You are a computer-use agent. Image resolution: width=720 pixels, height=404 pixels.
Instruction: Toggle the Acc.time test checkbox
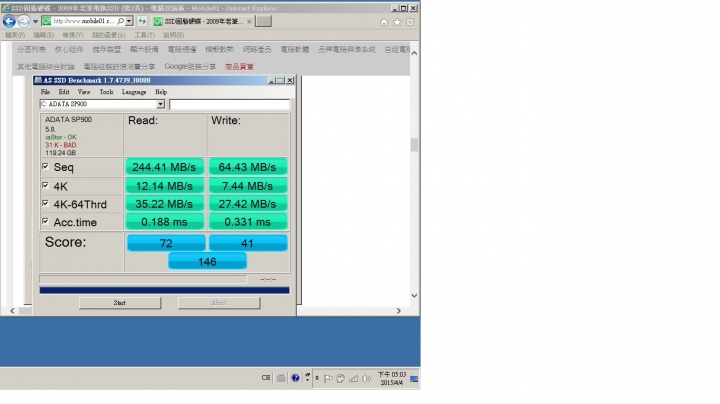point(45,221)
